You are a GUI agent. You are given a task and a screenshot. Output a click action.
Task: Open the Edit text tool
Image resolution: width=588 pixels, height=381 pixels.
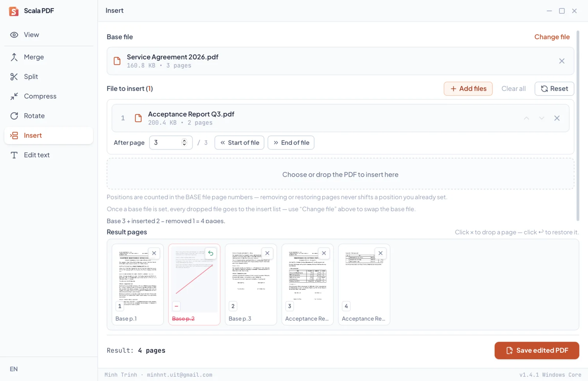(x=49, y=155)
